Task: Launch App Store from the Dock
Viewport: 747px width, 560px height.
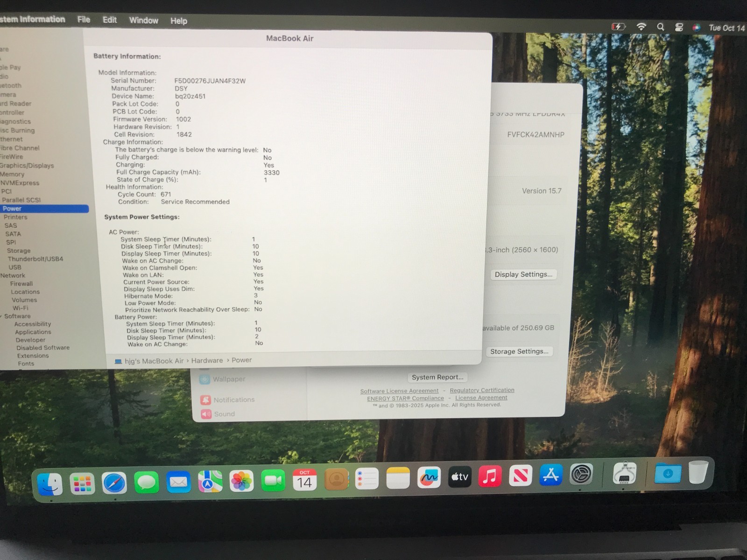Action: pyautogui.click(x=551, y=475)
